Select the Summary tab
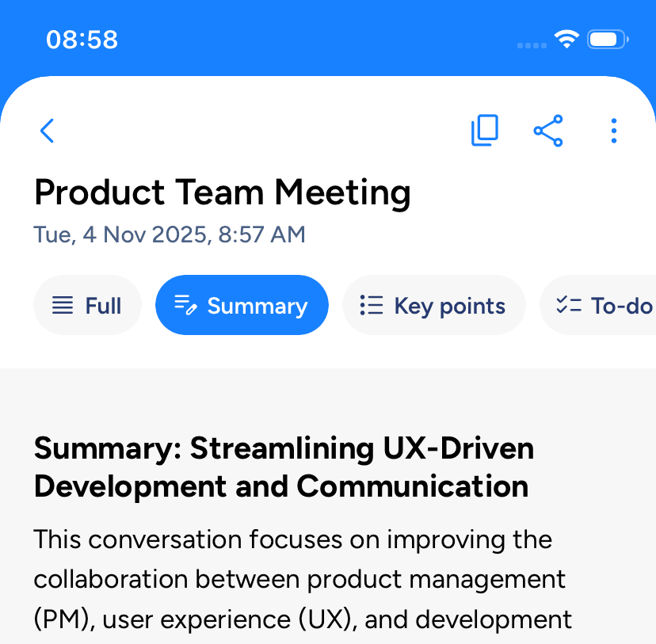The width and height of the screenshot is (656, 644). (242, 306)
